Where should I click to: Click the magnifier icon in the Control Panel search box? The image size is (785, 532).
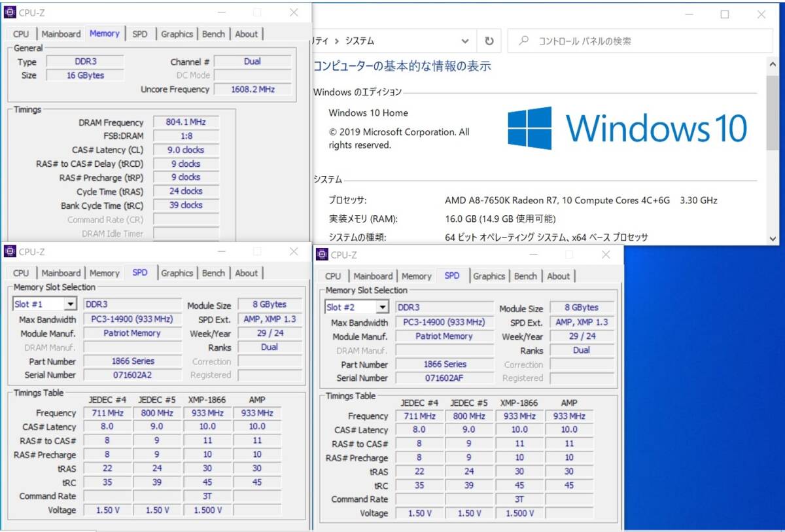coord(523,41)
